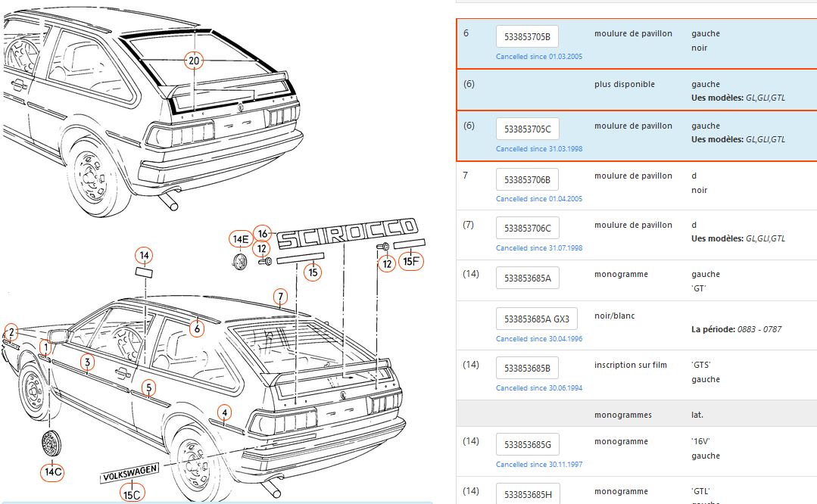This screenshot has width=817, height=504.
Task: Click the SCIROCCO lettering part image
Action: 347,234
